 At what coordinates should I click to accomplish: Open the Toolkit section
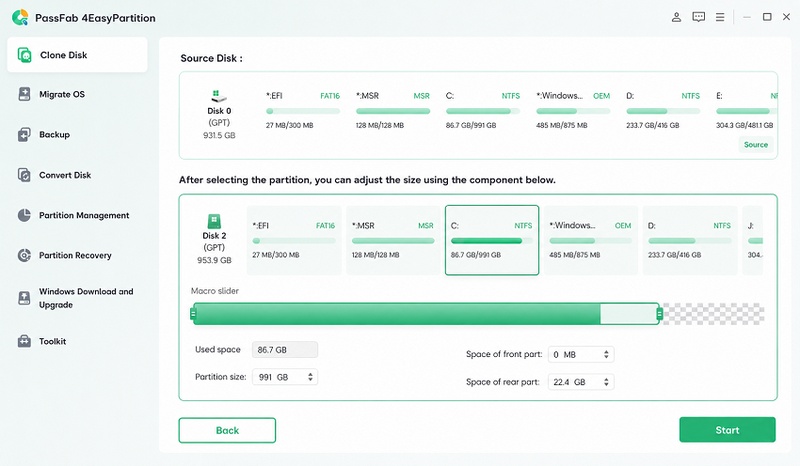tap(77, 341)
